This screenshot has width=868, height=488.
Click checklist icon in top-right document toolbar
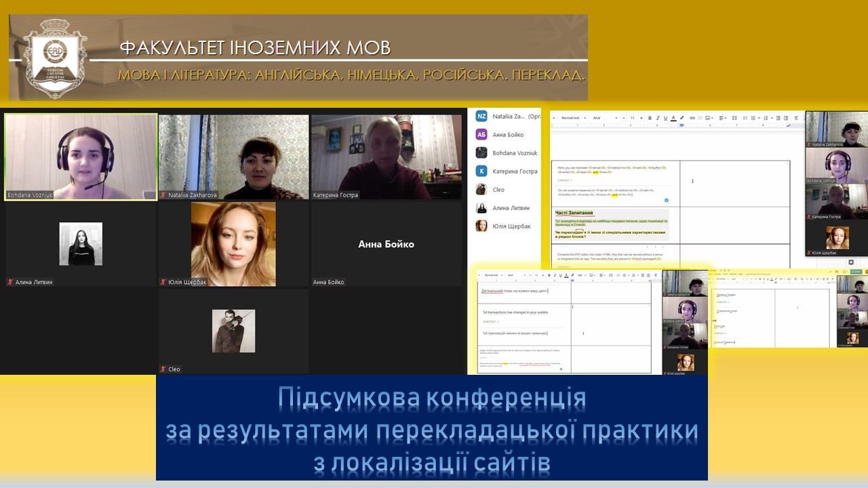pyautogui.click(x=745, y=118)
